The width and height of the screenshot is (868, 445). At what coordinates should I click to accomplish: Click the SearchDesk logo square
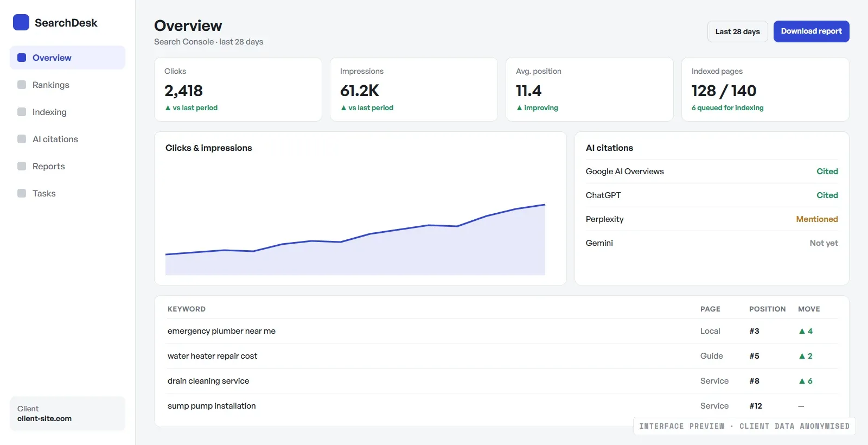pos(21,22)
